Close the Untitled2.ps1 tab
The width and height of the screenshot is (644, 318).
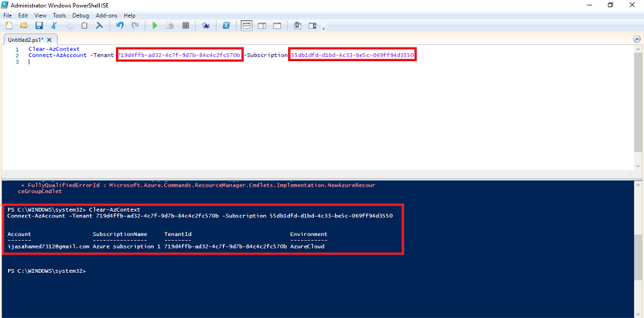tap(49, 40)
